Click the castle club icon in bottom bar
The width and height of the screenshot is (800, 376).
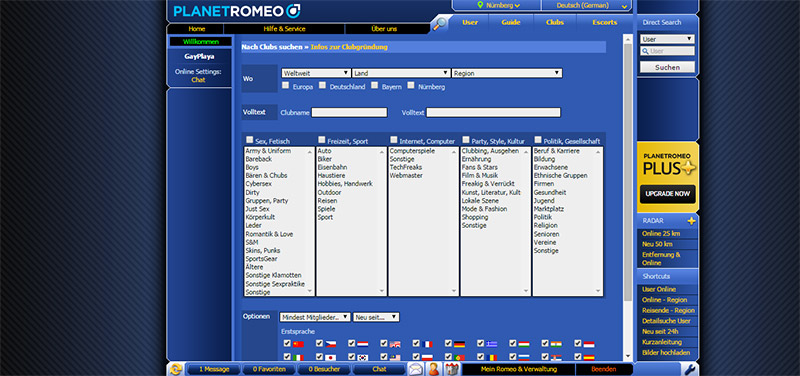451,369
